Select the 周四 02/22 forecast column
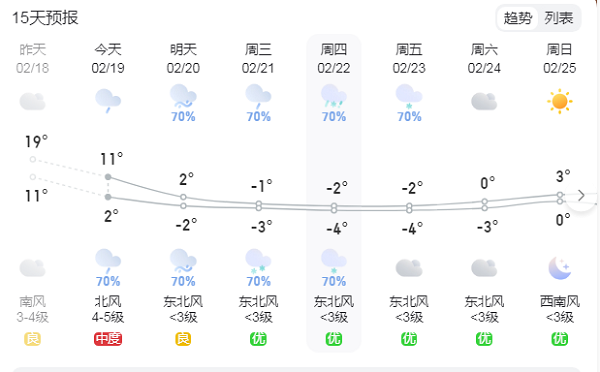The width and height of the screenshot is (600, 372). click(334, 193)
